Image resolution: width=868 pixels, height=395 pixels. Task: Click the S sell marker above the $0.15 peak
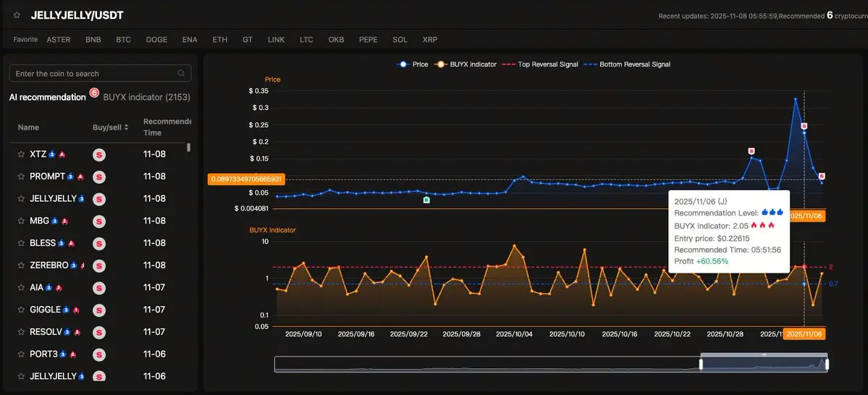tap(751, 151)
